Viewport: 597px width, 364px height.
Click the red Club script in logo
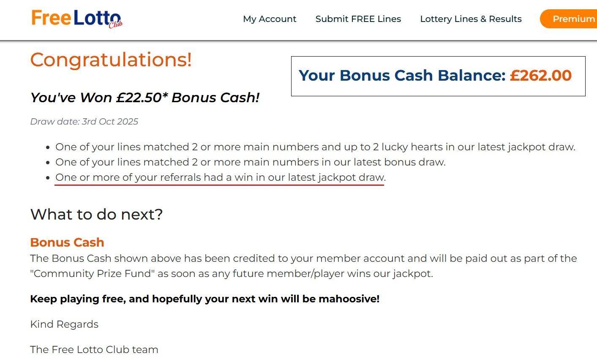(115, 24)
